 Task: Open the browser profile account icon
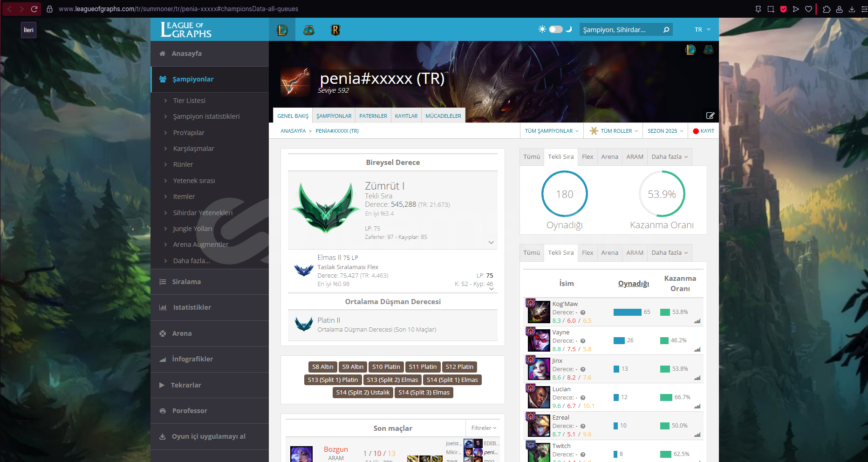coord(839,9)
